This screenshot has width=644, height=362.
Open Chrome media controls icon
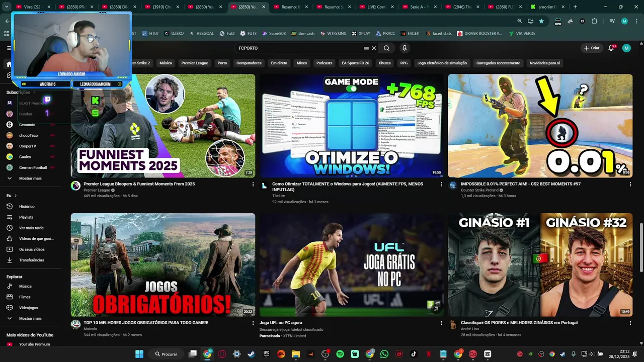point(612,21)
